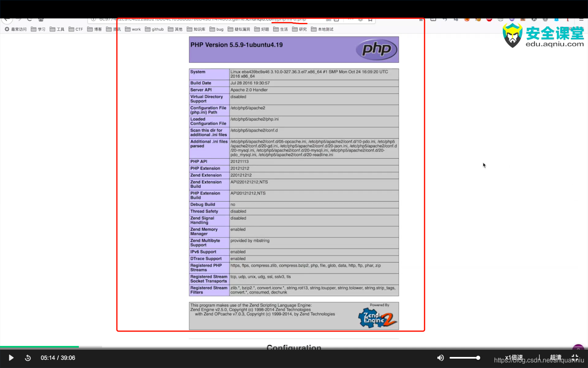This screenshot has width=588, height=368.
Task: Open the 生活 bookmark folder
Action: pyautogui.click(x=281, y=29)
